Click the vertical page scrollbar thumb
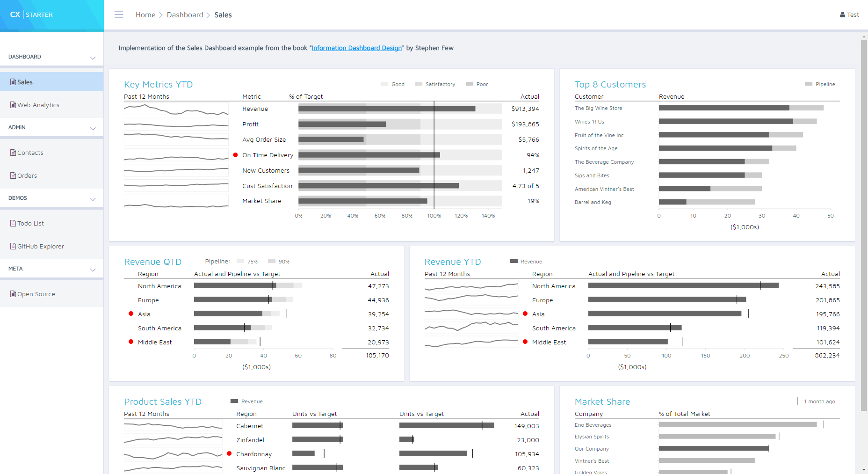This screenshot has height=474, width=868. 864,226
